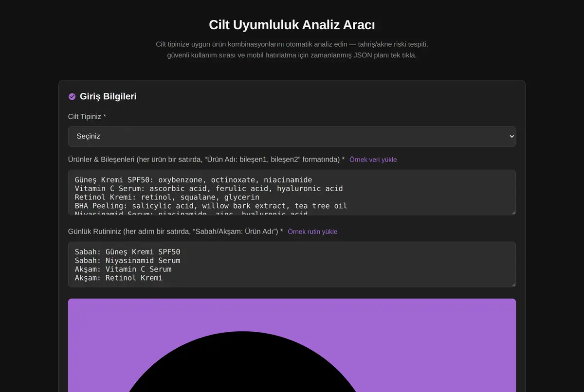Open the Cilt Tipiniz dropdown
The image size is (584, 392).
point(292,137)
